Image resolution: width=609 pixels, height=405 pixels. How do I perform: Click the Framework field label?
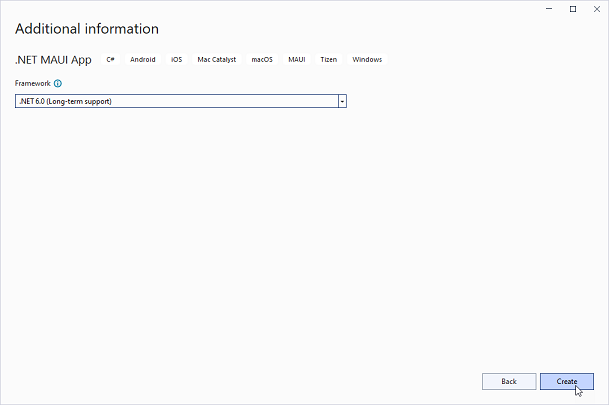tap(32, 84)
